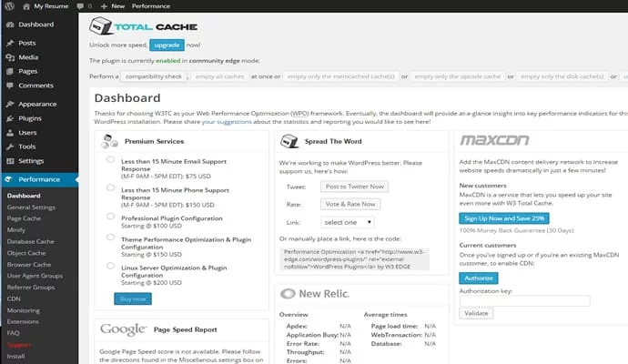Open the CDN submenu item

tap(14, 298)
